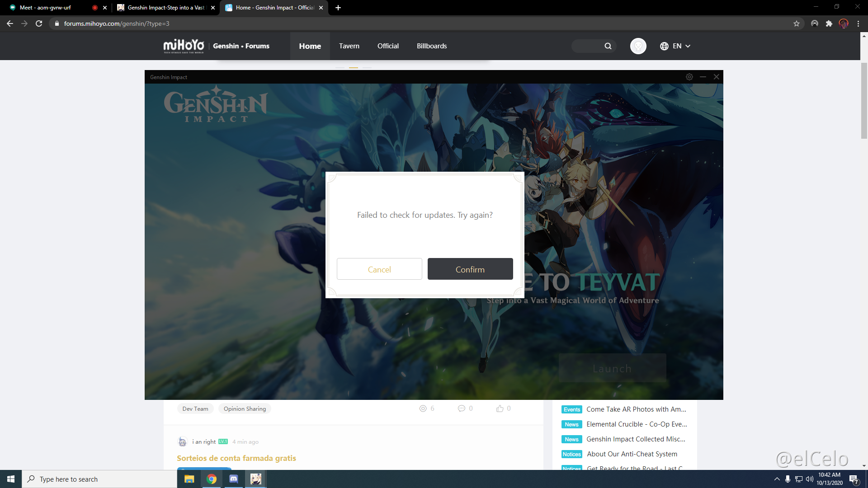
Task: Reload the current page
Action: point(38,23)
